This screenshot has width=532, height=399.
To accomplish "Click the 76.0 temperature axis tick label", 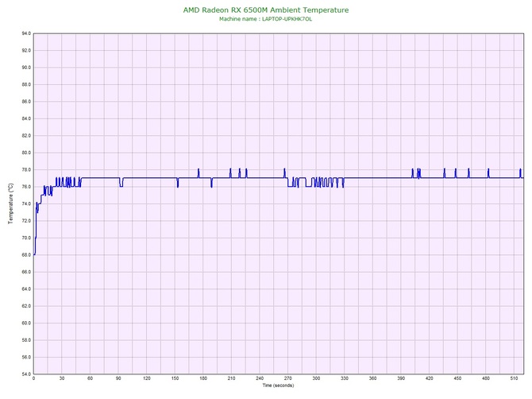I will 26,187.
